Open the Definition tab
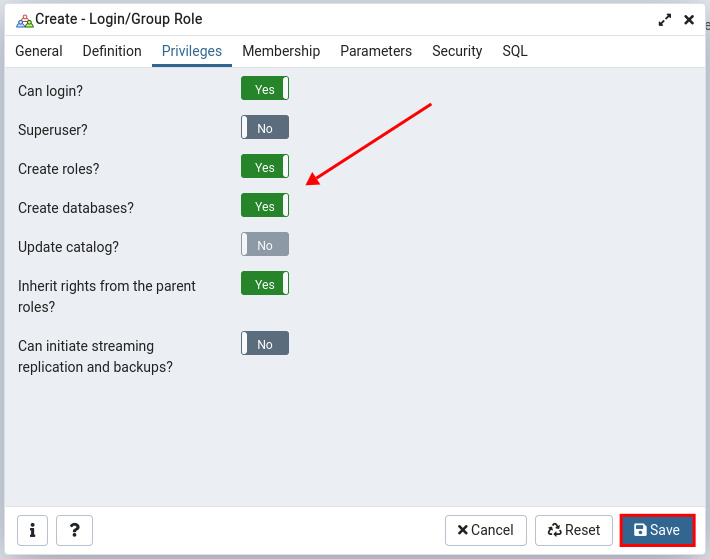Screen dimensions: 710x559 coord(112,51)
